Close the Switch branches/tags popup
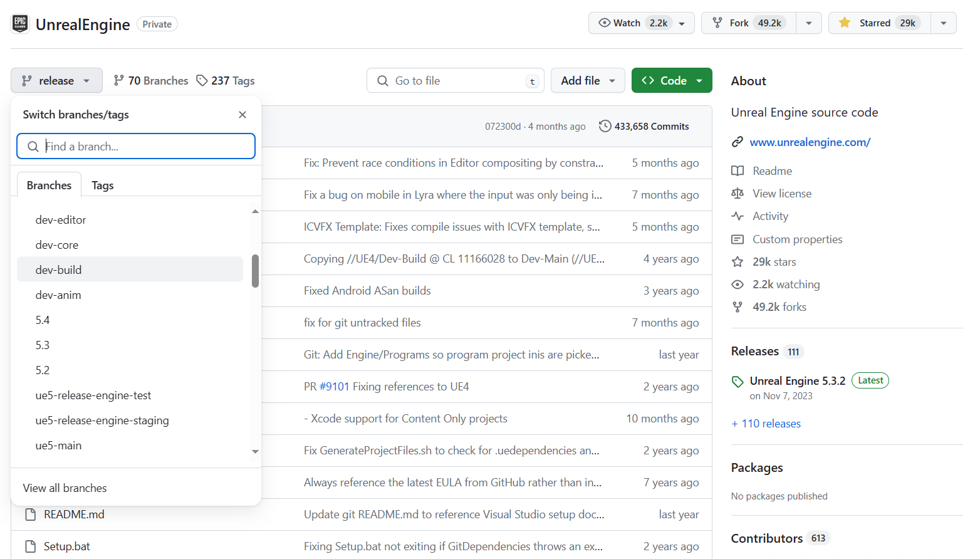The image size is (980, 559). click(242, 115)
